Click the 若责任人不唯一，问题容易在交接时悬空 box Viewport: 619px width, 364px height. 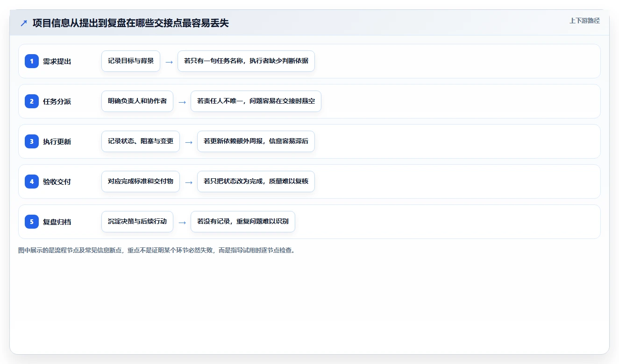pyautogui.click(x=256, y=101)
